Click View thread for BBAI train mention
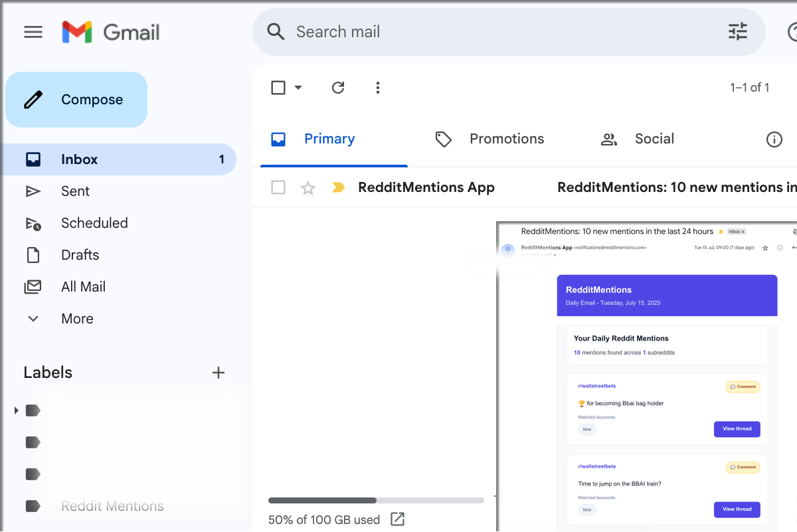 (737, 509)
